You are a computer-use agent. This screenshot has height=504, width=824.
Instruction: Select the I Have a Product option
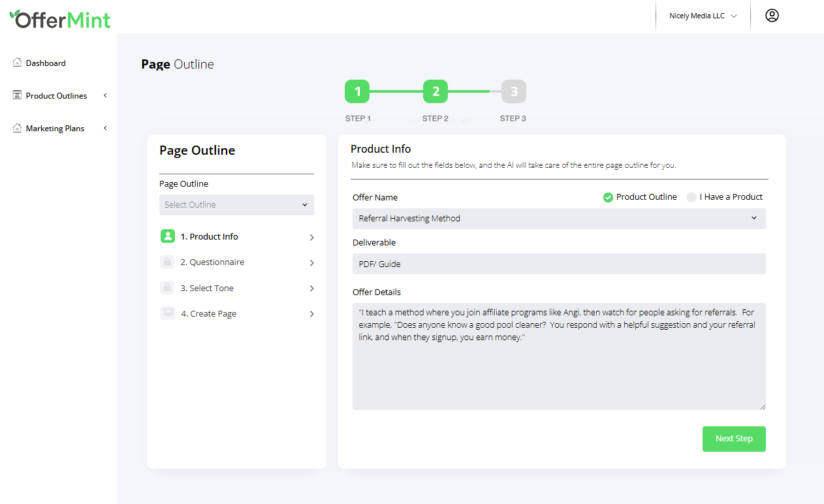(691, 197)
